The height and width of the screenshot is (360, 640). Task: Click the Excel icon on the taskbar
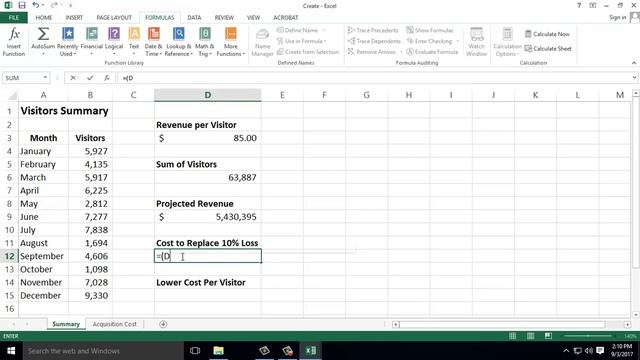(x=311, y=351)
